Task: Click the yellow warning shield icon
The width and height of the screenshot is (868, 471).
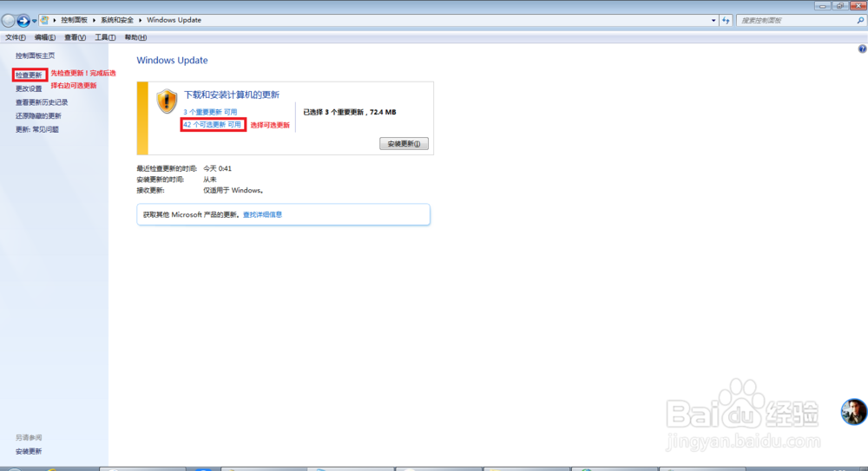Action: click(167, 101)
